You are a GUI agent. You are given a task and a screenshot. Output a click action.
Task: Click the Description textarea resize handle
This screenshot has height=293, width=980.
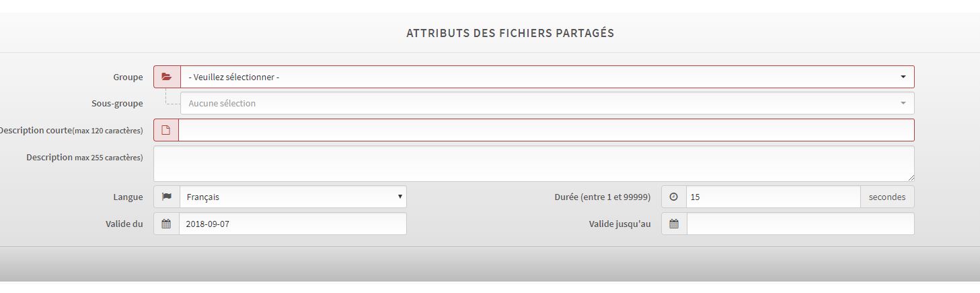click(x=911, y=178)
